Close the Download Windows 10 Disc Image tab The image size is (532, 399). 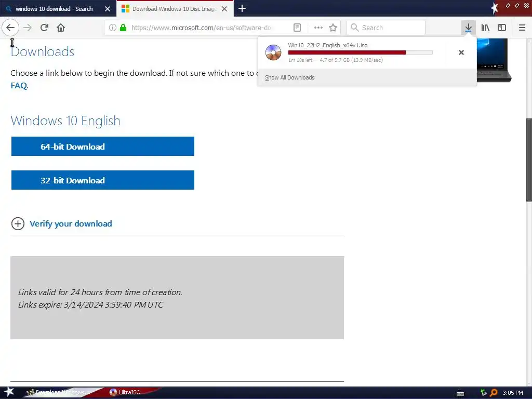click(224, 9)
